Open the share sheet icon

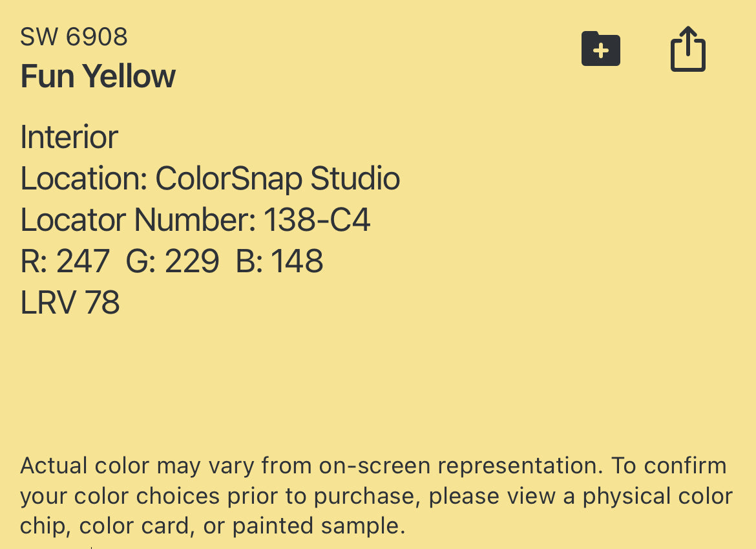688,48
